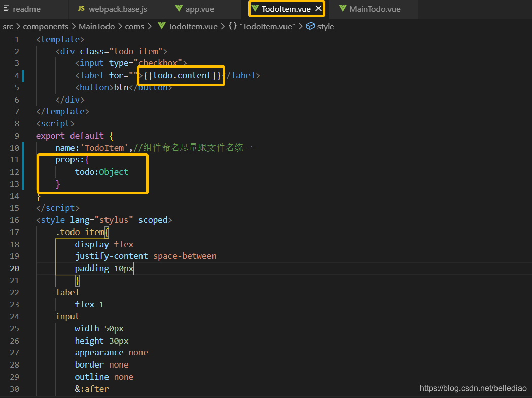532x398 pixels.
Task: Open the components breadcrumb segment
Action: pos(46,27)
